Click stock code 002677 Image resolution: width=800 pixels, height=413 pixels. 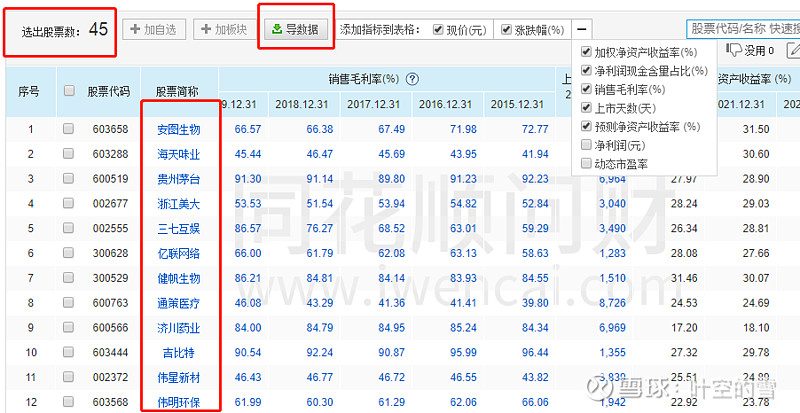click(110, 203)
